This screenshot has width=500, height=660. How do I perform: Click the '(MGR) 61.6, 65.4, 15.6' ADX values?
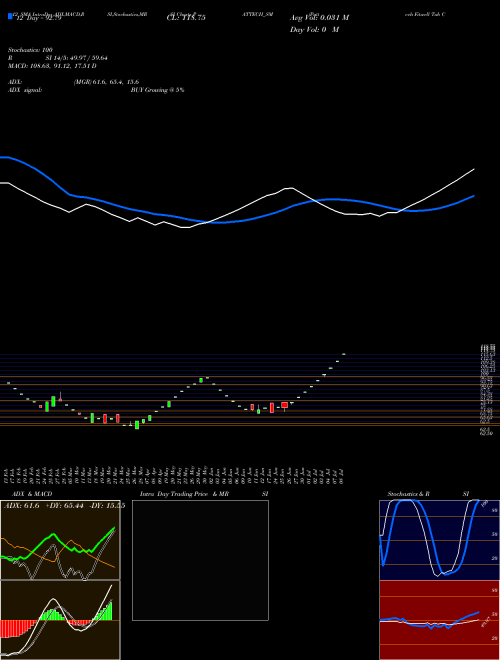point(106,82)
